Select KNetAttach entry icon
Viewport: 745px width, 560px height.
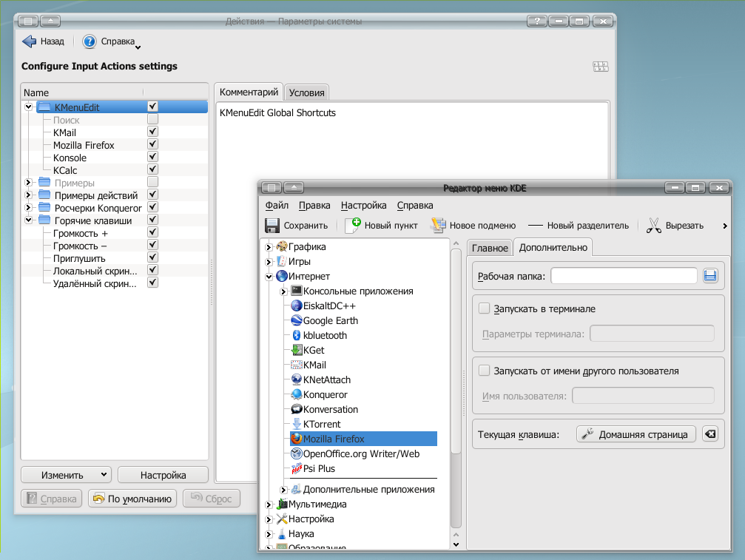coord(297,379)
